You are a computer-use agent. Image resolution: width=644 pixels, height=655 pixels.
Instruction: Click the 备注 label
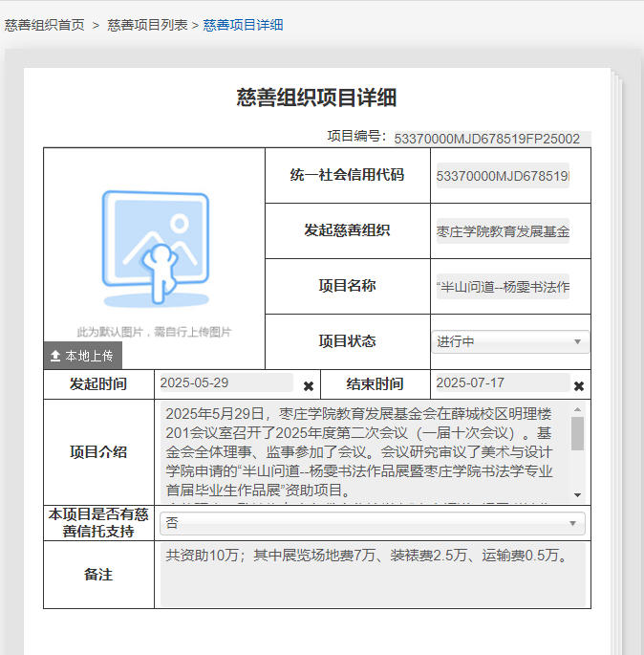(98, 575)
